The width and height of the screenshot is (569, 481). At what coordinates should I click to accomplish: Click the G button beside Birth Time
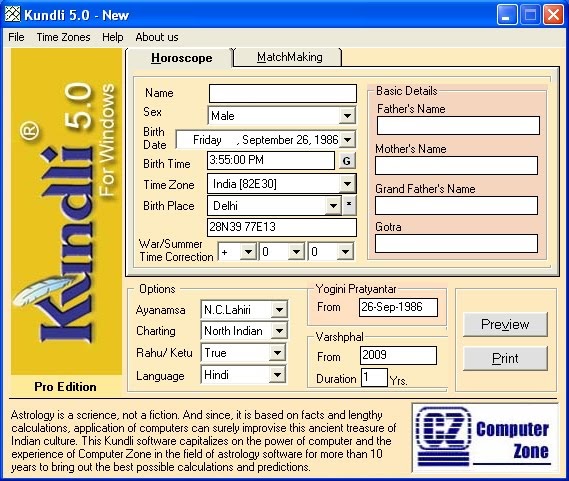click(347, 161)
